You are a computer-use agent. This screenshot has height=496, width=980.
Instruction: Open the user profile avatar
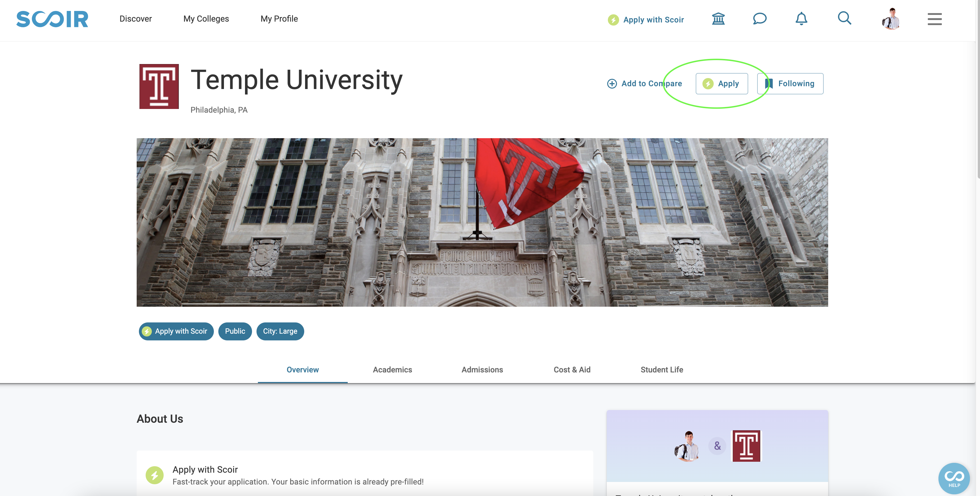pos(891,19)
